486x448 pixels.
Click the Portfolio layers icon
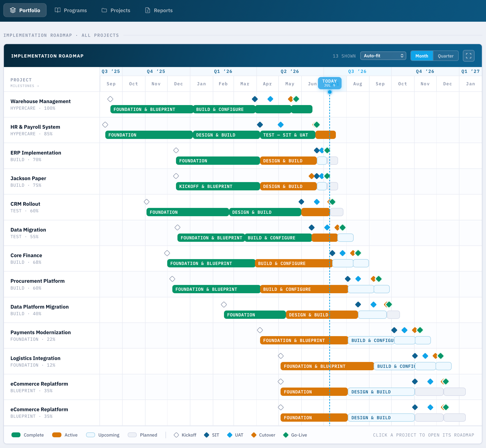point(13,10)
